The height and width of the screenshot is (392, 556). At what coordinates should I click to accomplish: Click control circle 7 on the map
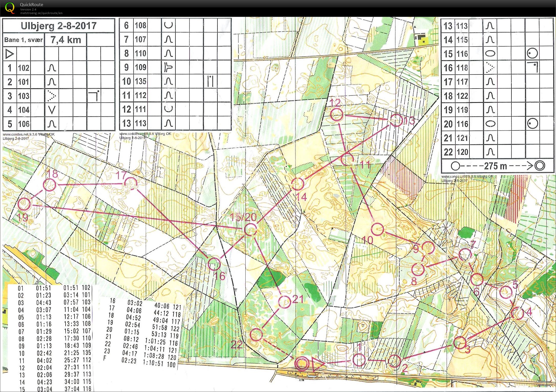point(465,254)
